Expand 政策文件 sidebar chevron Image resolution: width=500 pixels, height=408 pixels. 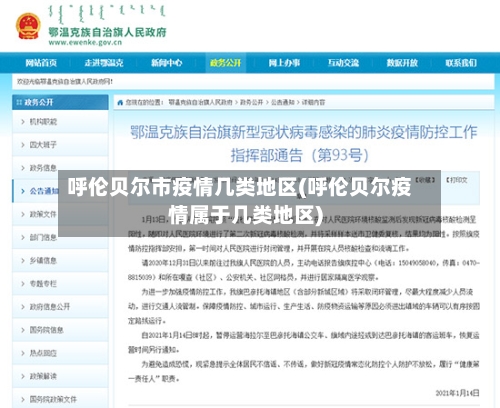click(x=23, y=214)
